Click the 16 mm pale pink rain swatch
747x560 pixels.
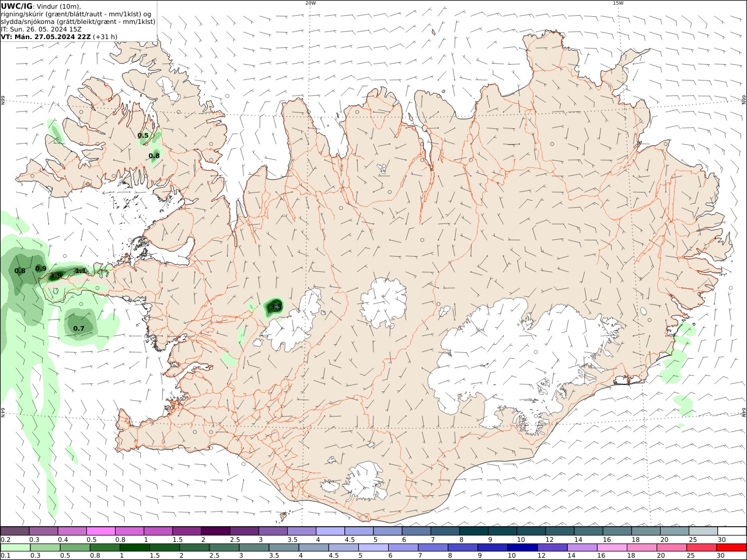pos(611,548)
